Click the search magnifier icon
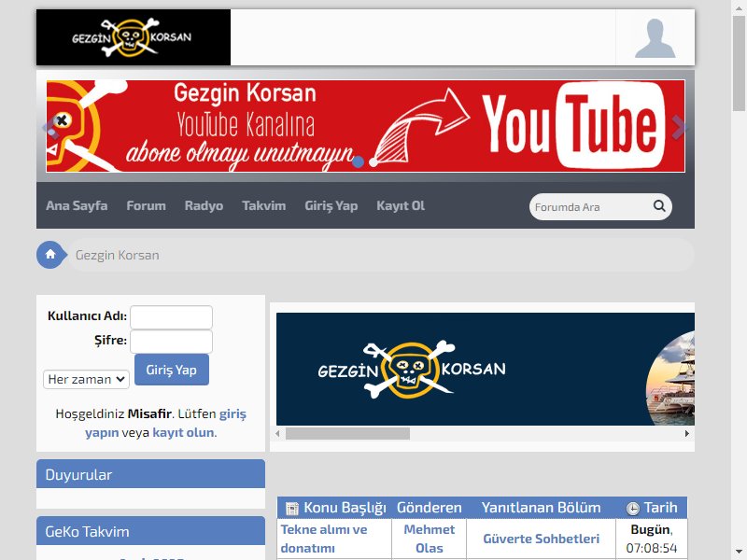The image size is (747, 560). 659,205
